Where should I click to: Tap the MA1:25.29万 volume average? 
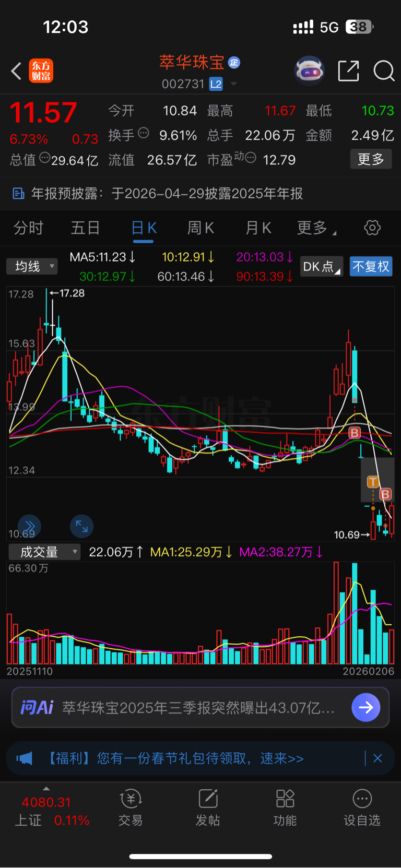pyautogui.click(x=191, y=552)
